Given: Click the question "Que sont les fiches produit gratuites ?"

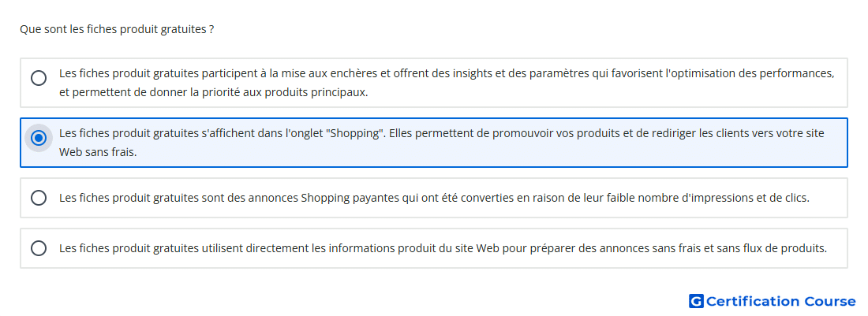Looking at the screenshot, I should click(117, 29).
